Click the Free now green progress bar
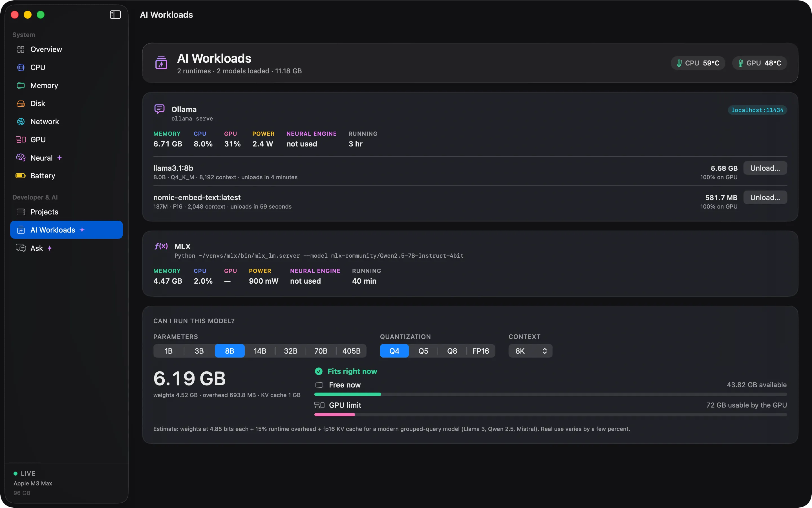Screen dimensions: 812x508 (348, 394)
